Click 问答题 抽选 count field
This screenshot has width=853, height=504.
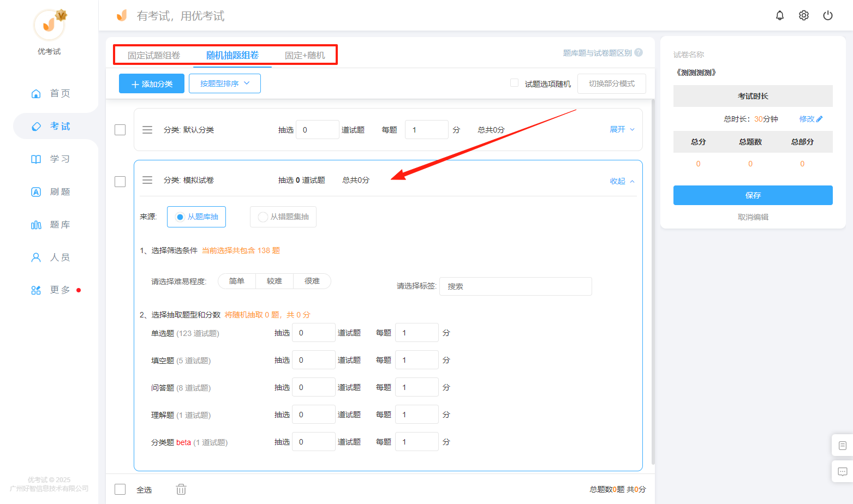coord(314,387)
